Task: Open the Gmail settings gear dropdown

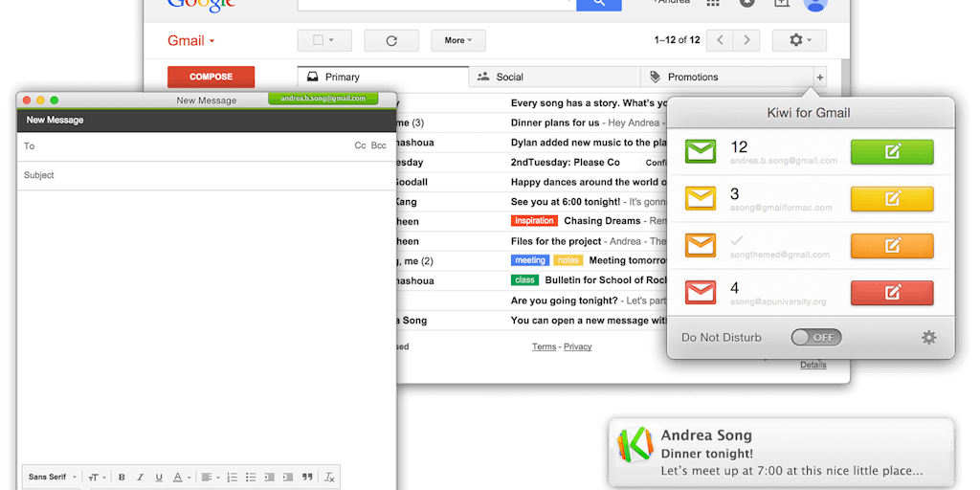Action: [799, 40]
